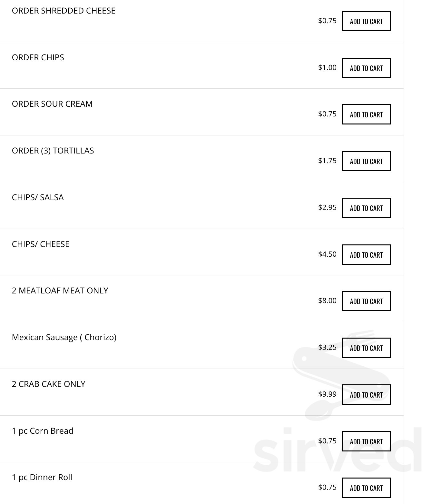This screenshot has height=504, width=442.
Task: Click the Mexican Sausage ( Chorizo) title
Action: 64,337
